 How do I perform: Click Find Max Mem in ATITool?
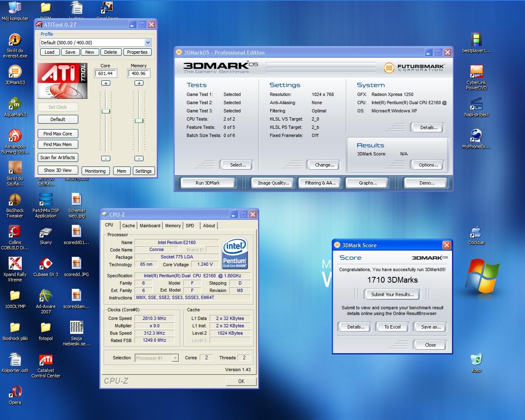58,144
